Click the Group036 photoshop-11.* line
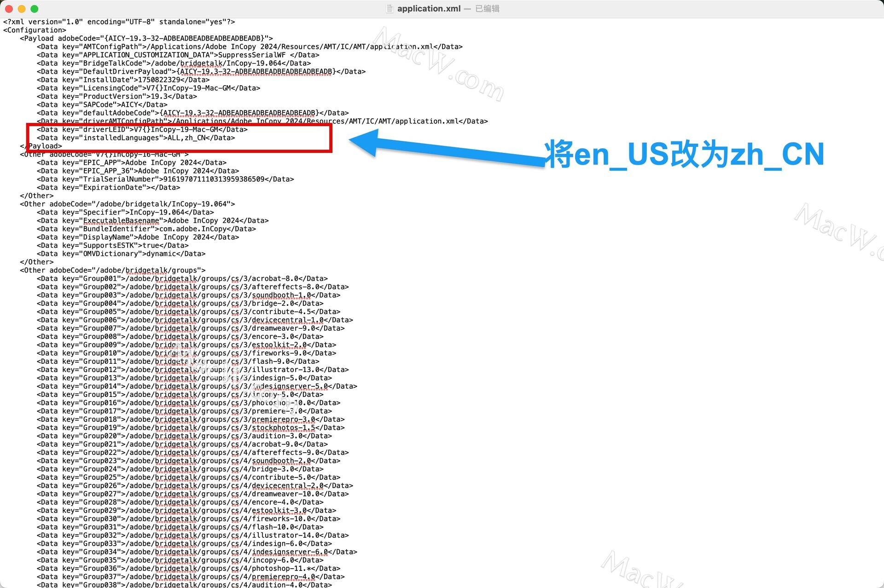The width and height of the screenshot is (884, 588). (x=189, y=569)
